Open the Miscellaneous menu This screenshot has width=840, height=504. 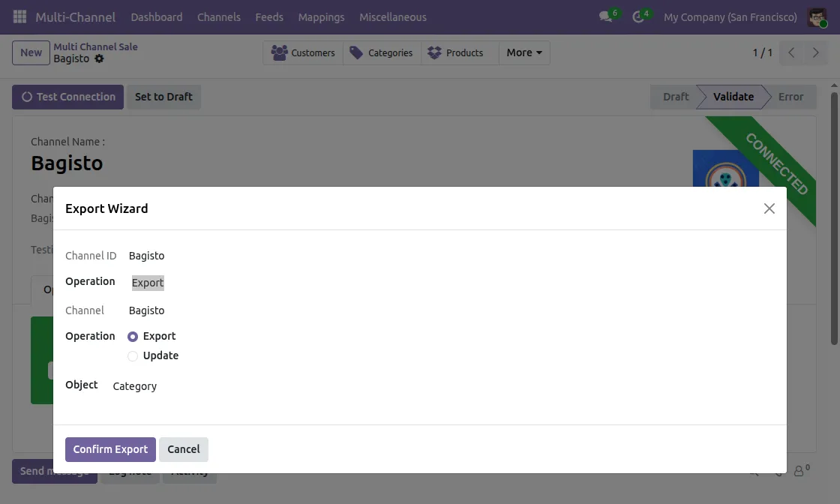tap(393, 17)
